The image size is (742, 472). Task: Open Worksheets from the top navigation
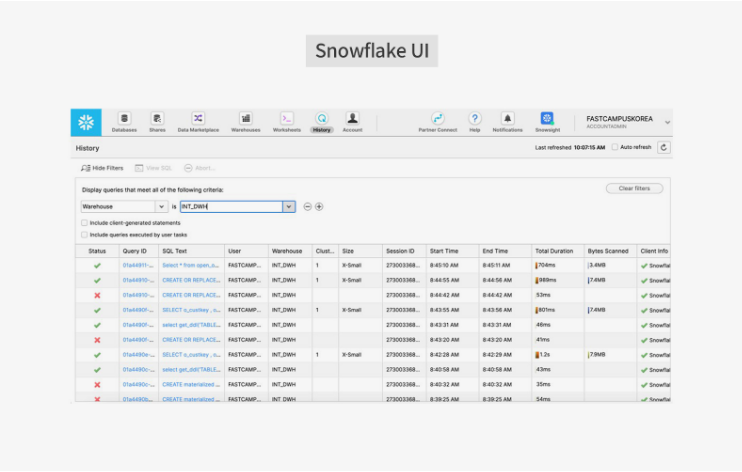287,122
